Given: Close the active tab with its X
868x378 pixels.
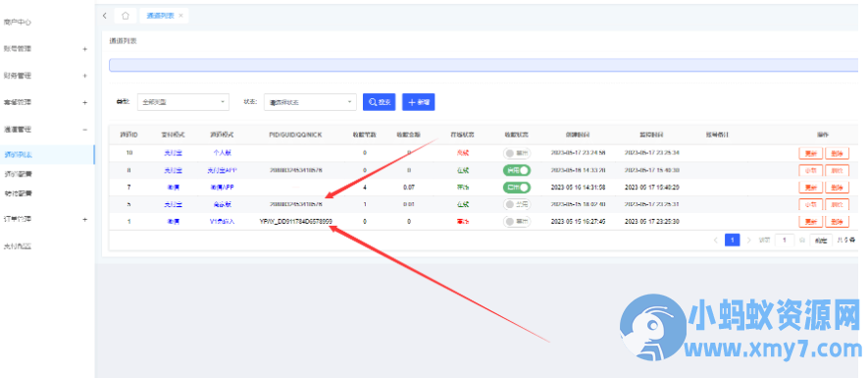Looking at the screenshot, I should (180, 16).
